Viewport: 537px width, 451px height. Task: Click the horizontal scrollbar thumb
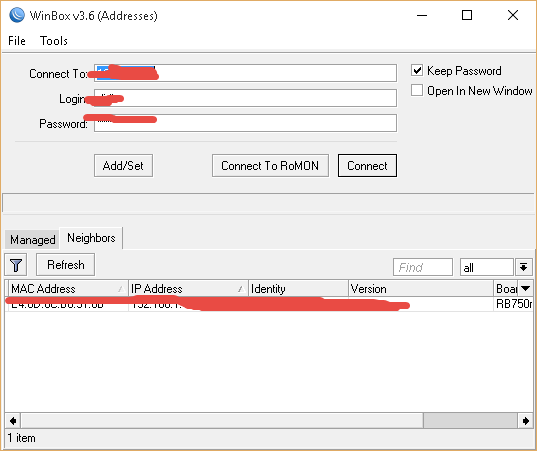(470, 421)
